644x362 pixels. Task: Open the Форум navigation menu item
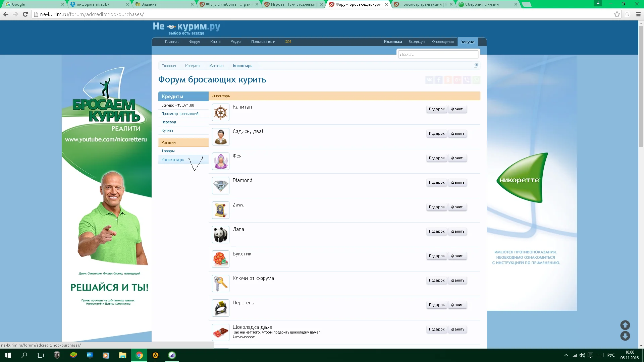[x=195, y=42]
